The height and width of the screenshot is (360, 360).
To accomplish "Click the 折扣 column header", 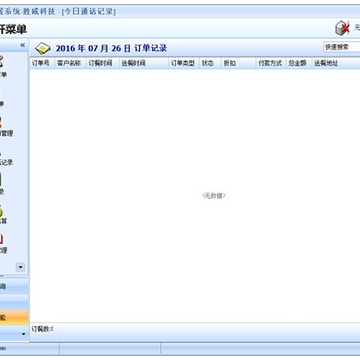I will click(x=238, y=63).
